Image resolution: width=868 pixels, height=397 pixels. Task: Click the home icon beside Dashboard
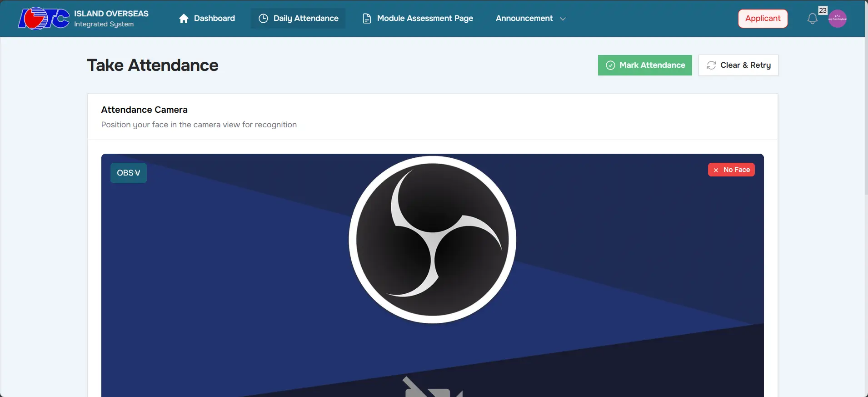tap(184, 19)
